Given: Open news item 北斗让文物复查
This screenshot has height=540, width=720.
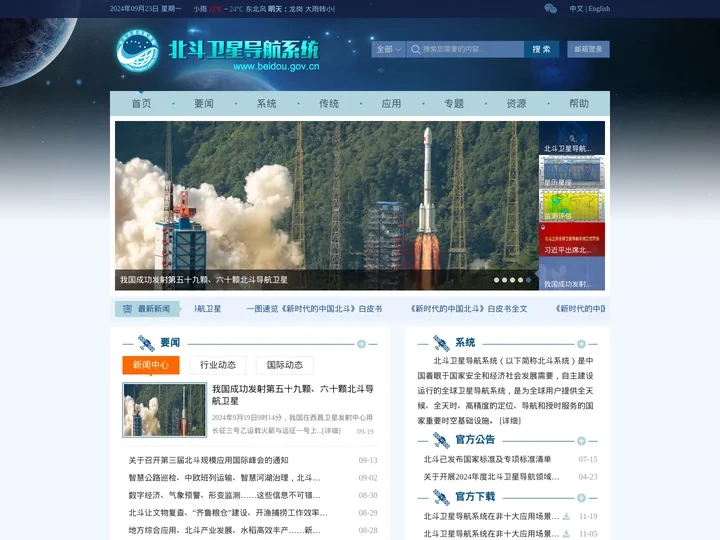Looking at the screenshot, I should tap(228, 512).
